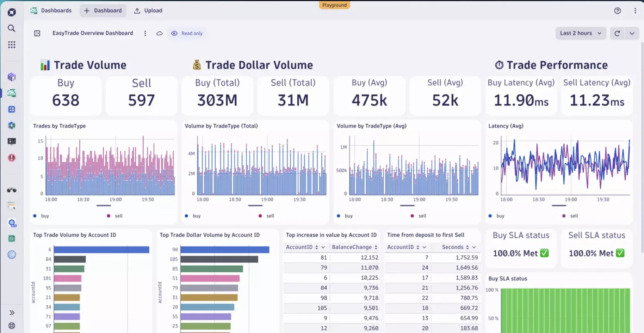This screenshot has height=333, width=644.
Task: Click the cloud sync icon in the header
Action: pyautogui.click(x=159, y=33)
